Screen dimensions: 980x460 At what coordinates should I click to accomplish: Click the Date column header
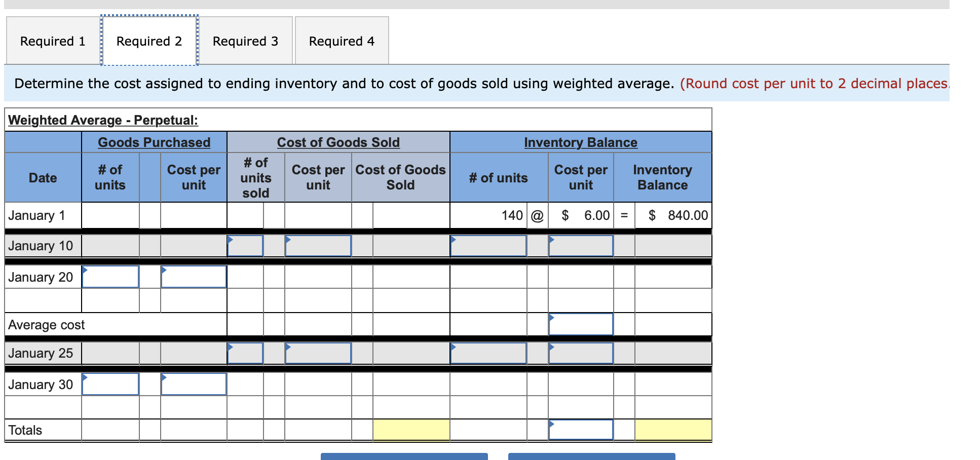tap(43, 178)
